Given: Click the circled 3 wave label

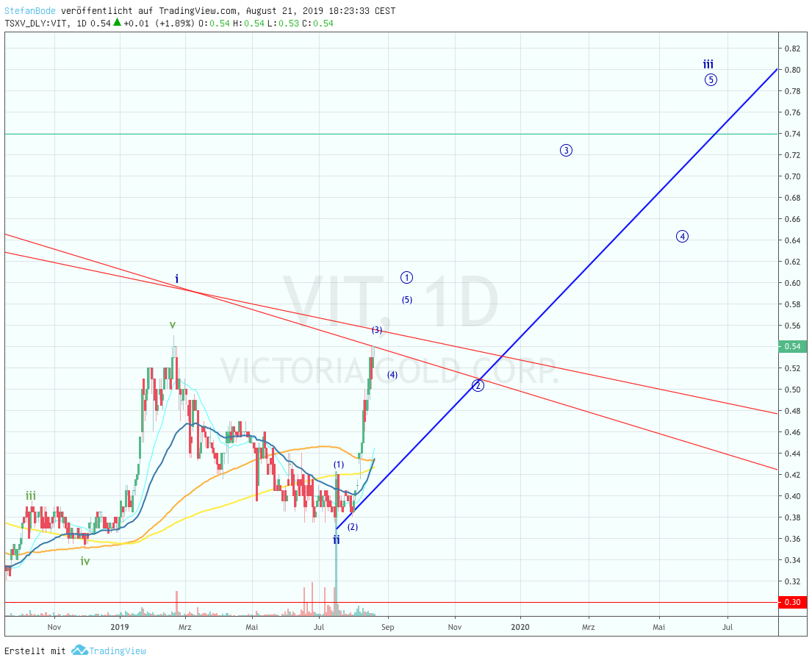Looking at the screenshot, I should (x=566, y=150).
